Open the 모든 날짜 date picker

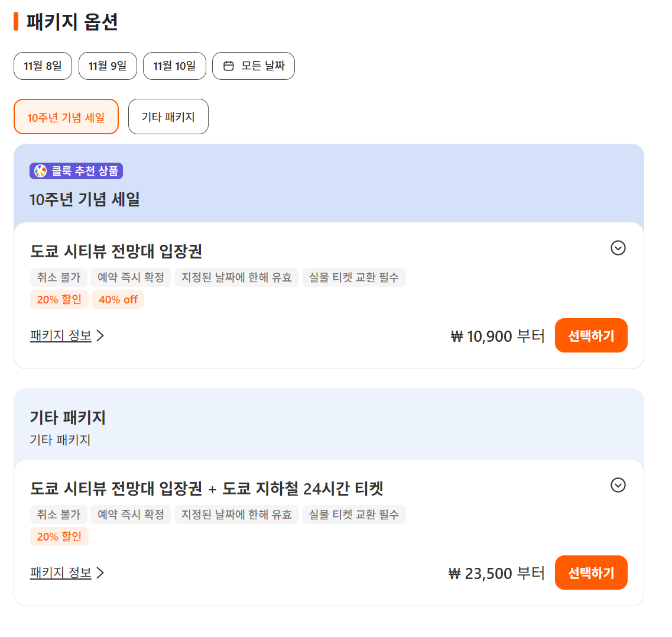(x=254, y=66)
